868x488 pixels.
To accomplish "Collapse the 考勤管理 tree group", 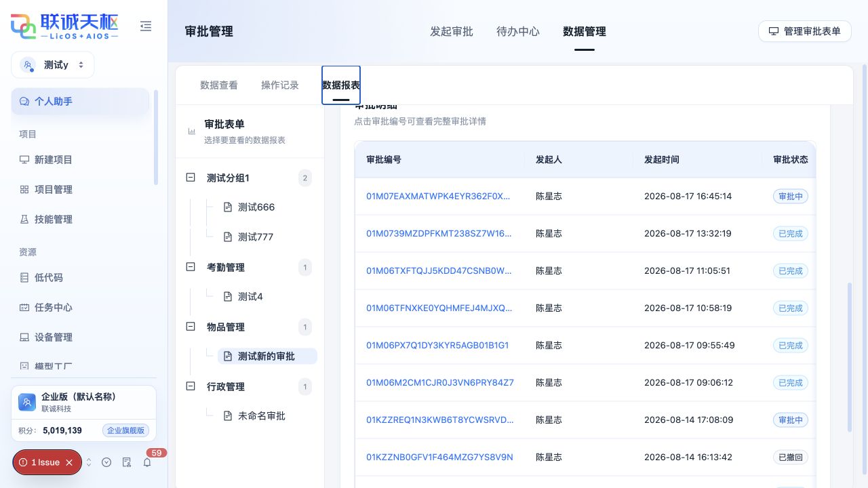I will click(191, 267).
